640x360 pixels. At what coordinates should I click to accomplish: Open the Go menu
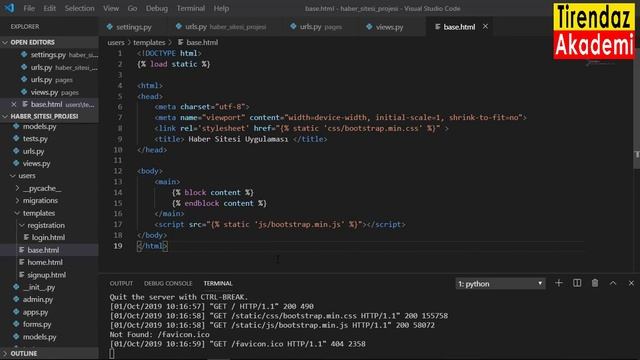tap(132, 8)
